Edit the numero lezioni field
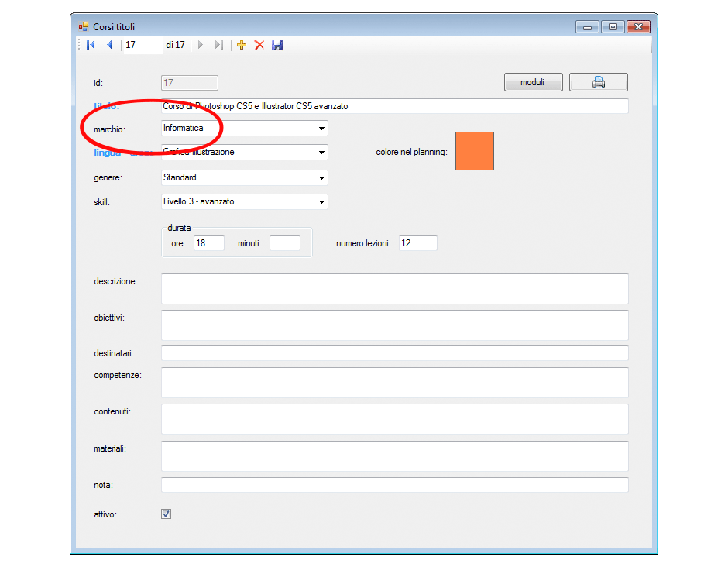 pos(418,243)
